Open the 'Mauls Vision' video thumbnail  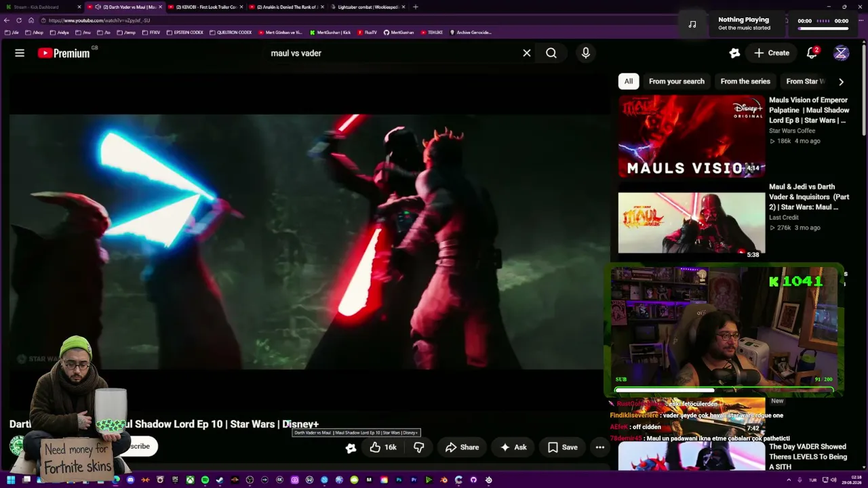coord(692,136)
